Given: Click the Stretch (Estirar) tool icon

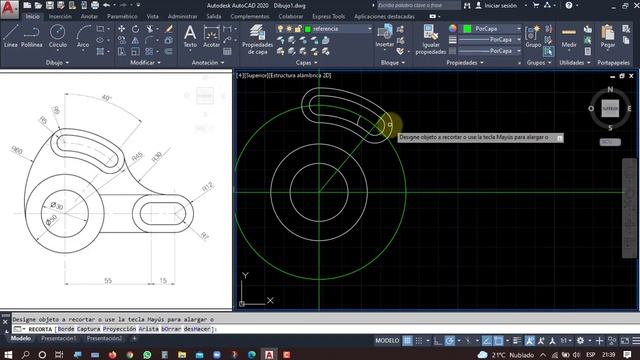Looking at the screenshot, I should click(x=122, y=51).
